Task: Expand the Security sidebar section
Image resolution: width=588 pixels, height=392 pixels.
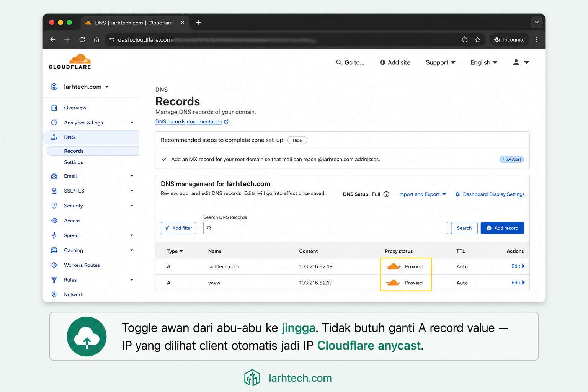Action: pos(132,206)
